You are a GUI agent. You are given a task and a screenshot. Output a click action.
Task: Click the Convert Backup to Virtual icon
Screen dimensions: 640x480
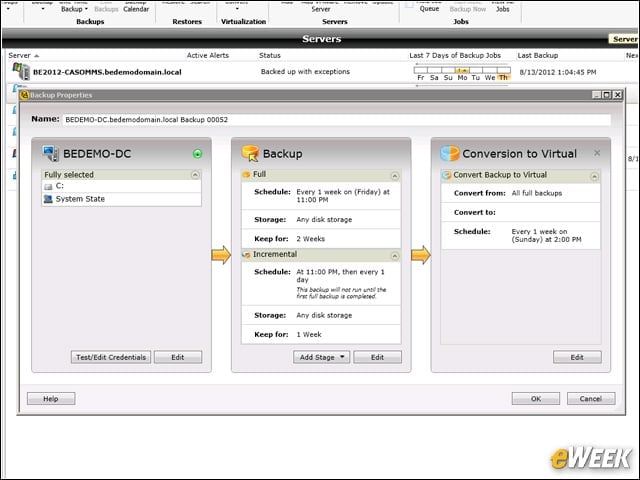(x=447, y=175)
